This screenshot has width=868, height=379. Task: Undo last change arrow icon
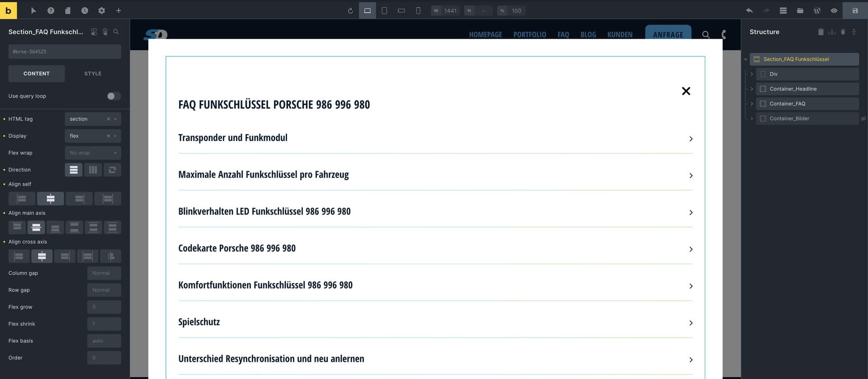(x=749, y=10)
